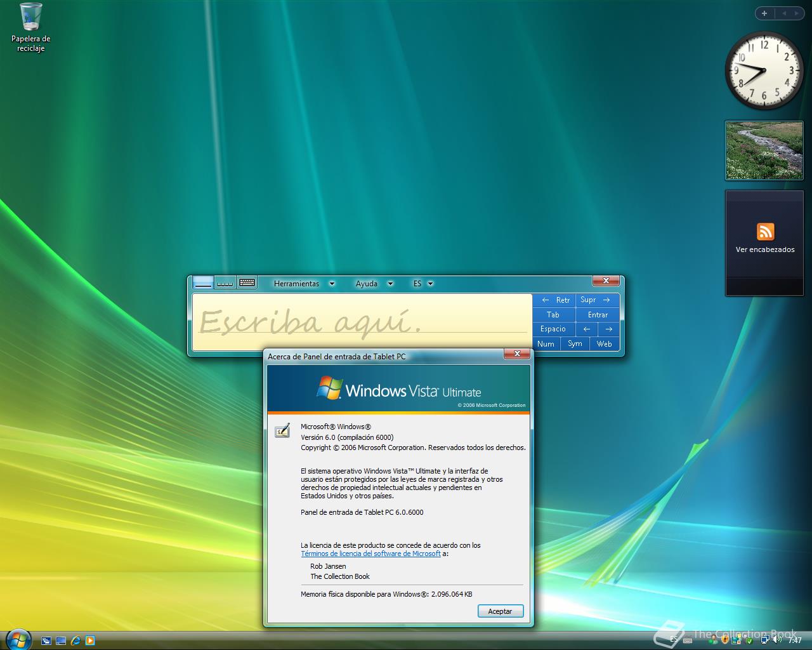812x650 pixels.
Task: Open the Ayuda menu
Action: [x=374, y=284]
